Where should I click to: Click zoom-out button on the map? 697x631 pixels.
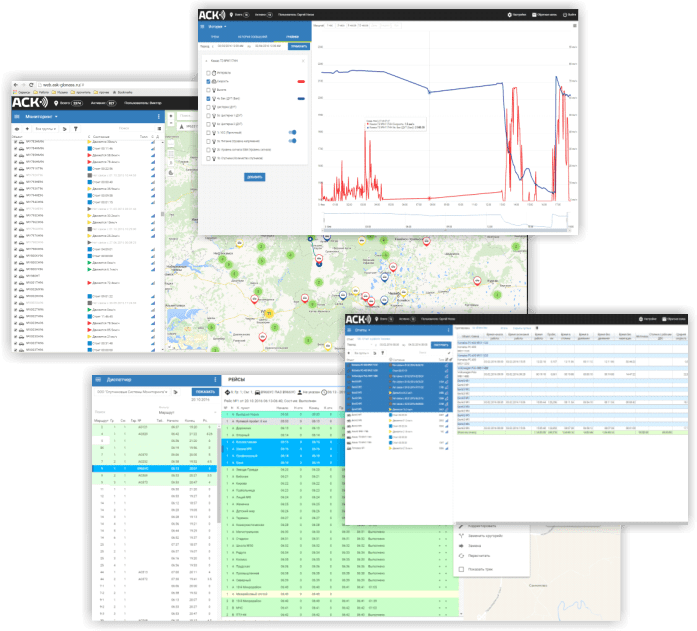click(x=171, y=123)
